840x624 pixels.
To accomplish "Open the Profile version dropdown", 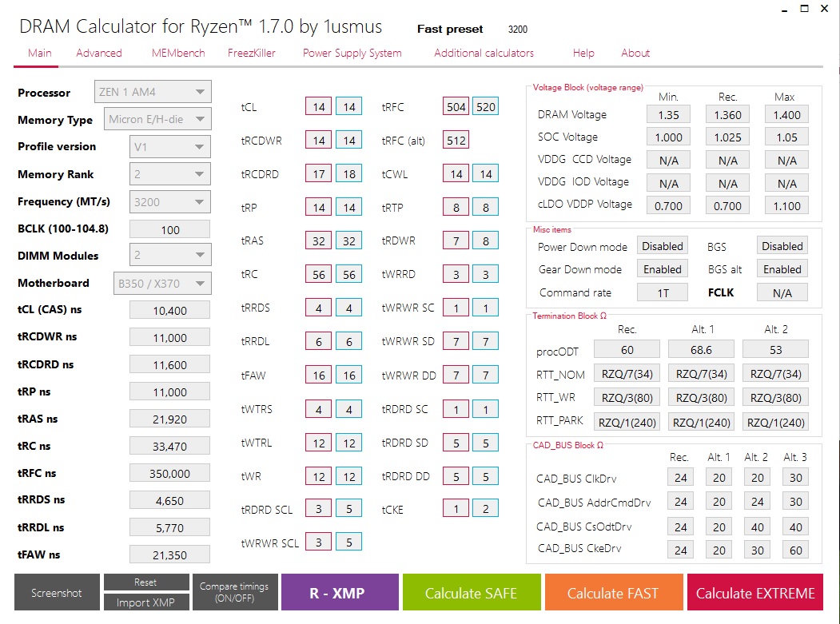I will click(169, 147).
